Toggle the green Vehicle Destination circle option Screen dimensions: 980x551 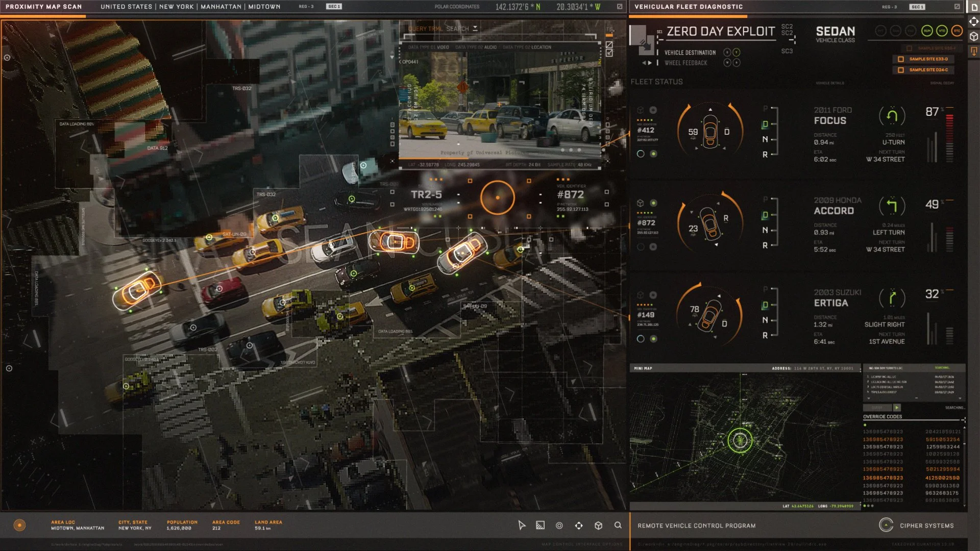coord(736,53)
